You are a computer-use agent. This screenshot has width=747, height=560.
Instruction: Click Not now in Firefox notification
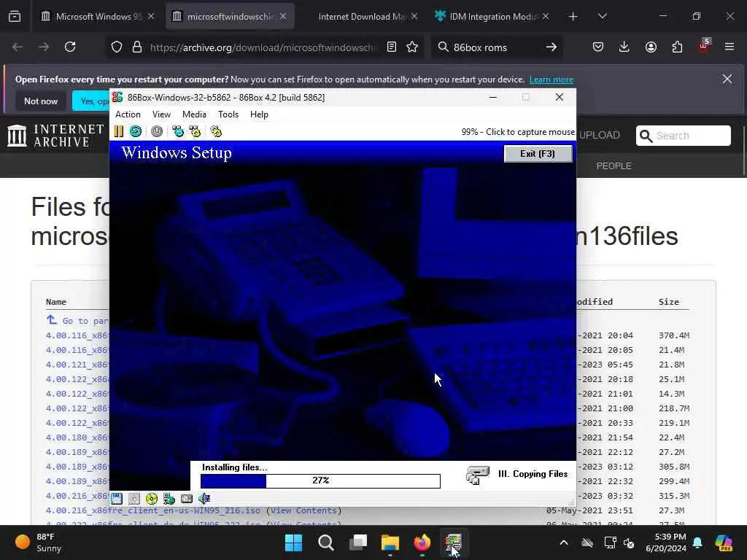click(x=41, y=101)
